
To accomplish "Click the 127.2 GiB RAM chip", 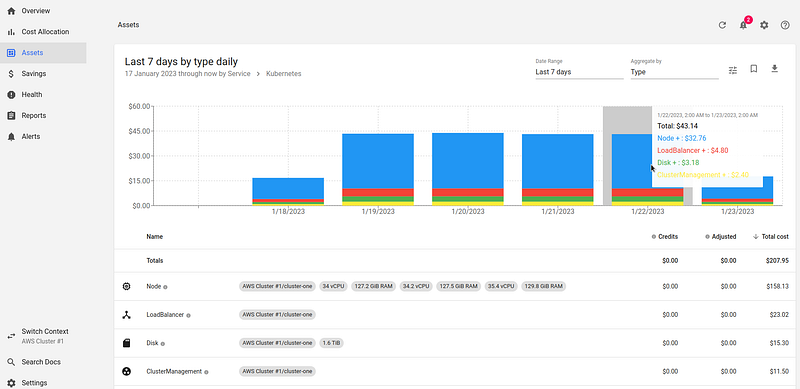I will [373, 286].
